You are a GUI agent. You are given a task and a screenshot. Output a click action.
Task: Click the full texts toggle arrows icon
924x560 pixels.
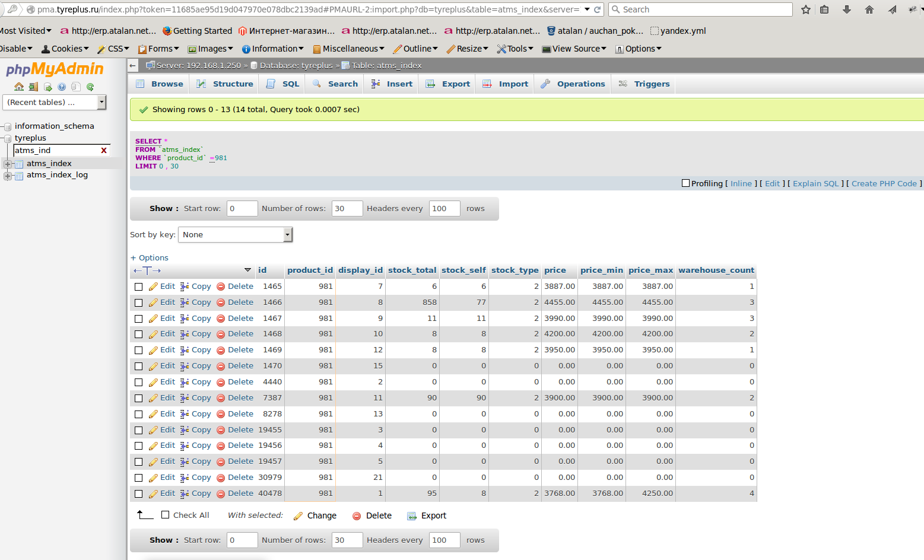[147, 271]
